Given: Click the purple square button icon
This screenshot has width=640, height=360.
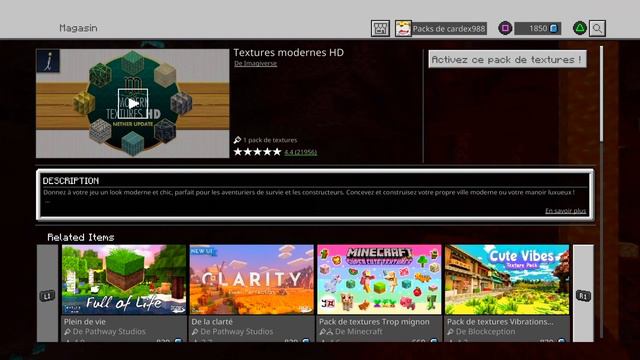Looking at the screenshot, I should (505, 28).
